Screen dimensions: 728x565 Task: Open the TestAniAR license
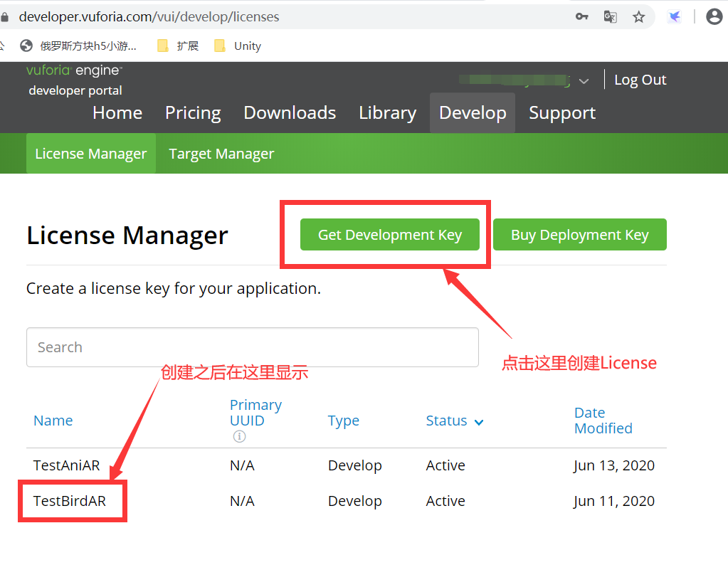pos(66,465)
